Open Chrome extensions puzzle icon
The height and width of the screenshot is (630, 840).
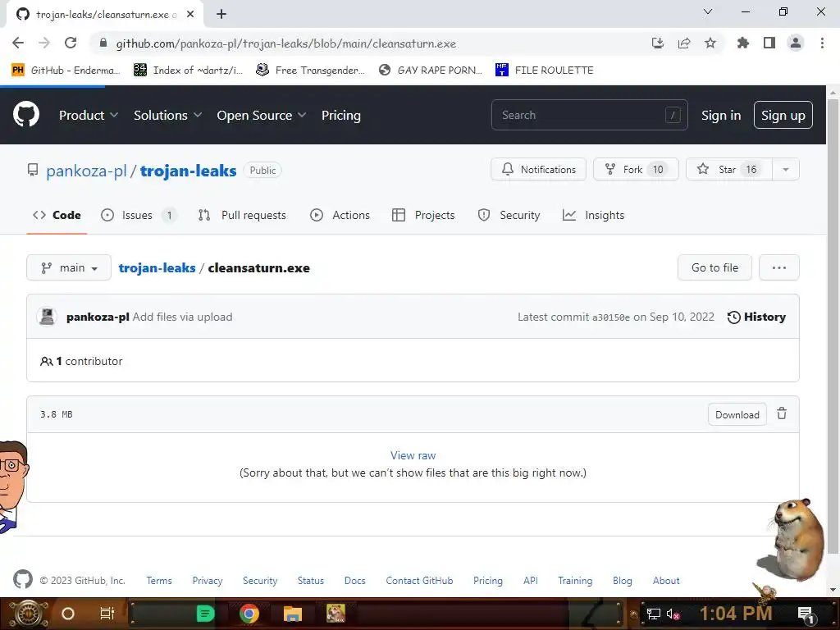click(742, 43)
